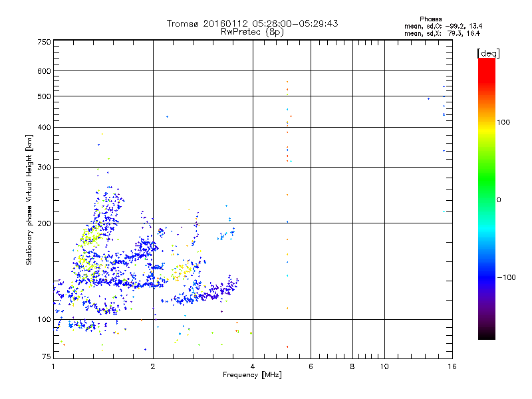
Task: Click the colorbar label '-100'
Action: [506, 277]
